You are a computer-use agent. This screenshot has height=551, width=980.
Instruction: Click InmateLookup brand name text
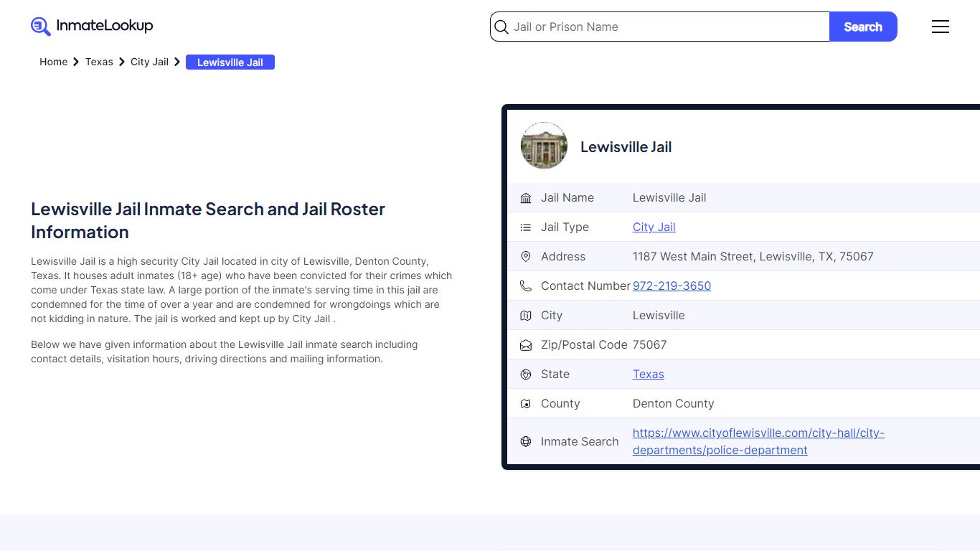[x=105, y=26]
